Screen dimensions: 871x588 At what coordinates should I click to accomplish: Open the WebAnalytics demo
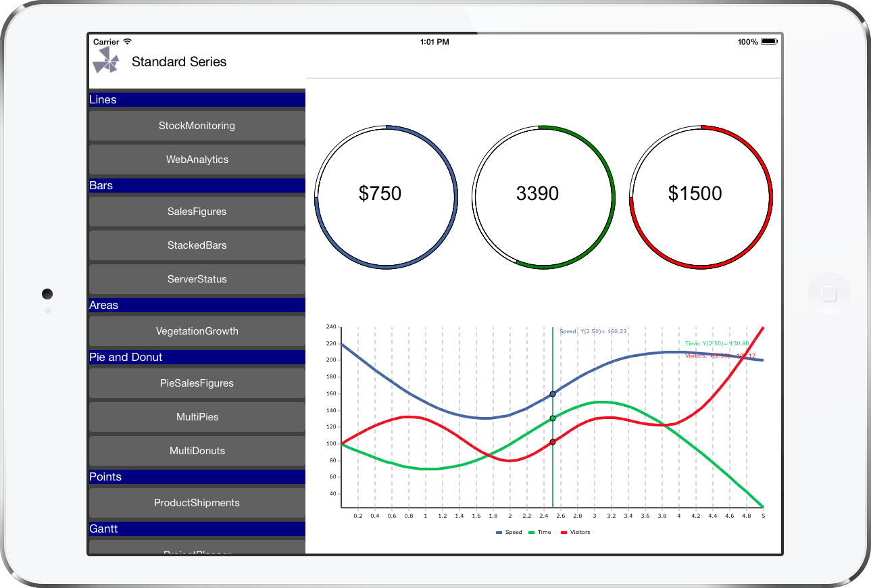[197, 160]
